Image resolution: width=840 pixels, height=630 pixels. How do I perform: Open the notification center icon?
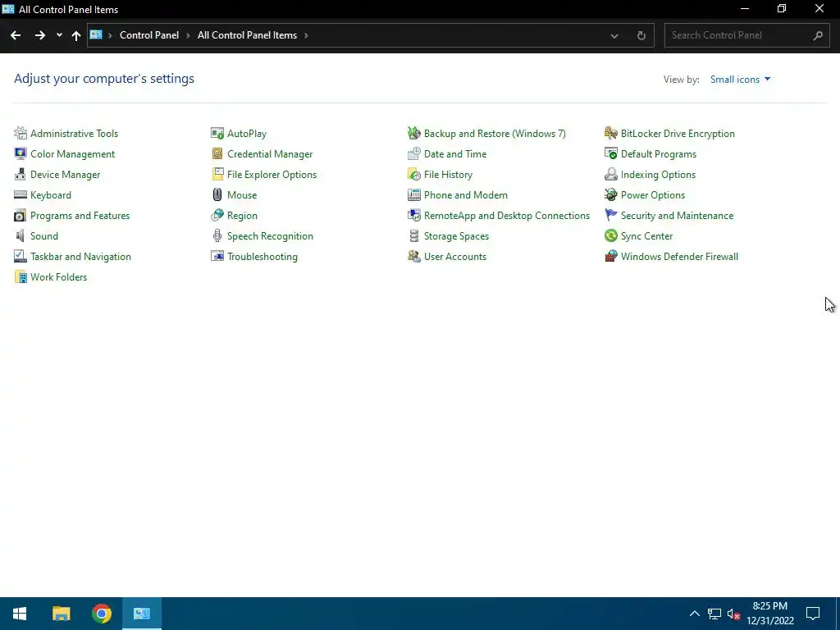pyautogui.click(x=813, y=614)
